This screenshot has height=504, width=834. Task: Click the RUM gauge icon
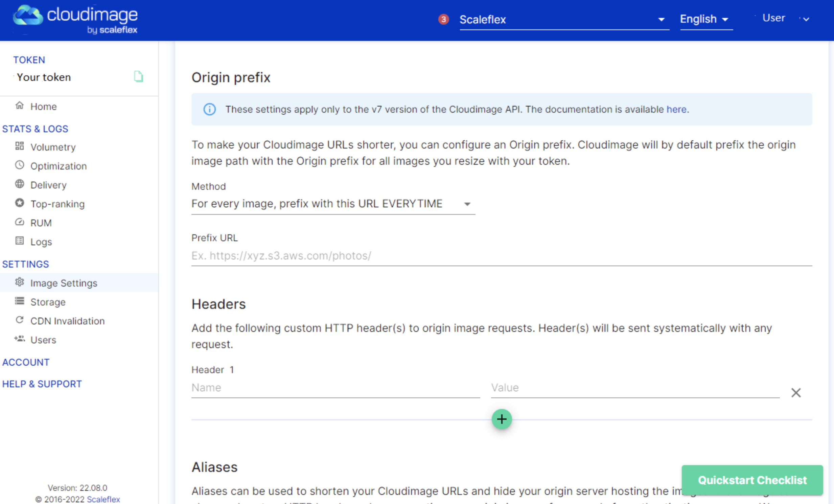(x=20, y=222)
